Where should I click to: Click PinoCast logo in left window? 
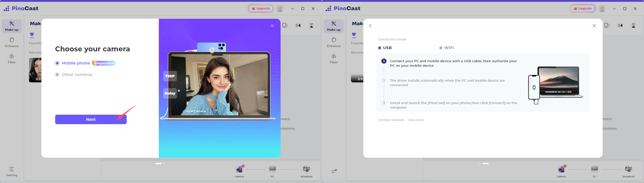click(x=21, y=9)
